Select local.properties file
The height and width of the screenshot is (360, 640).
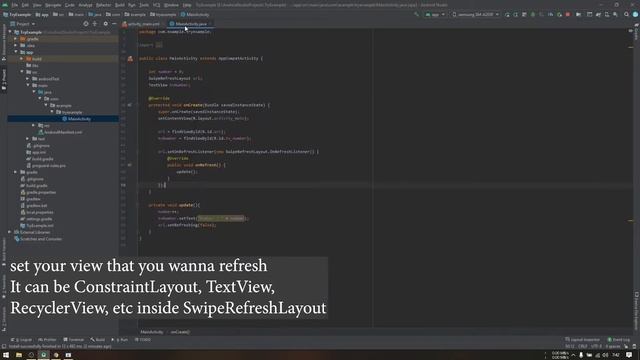pos(37,212)
